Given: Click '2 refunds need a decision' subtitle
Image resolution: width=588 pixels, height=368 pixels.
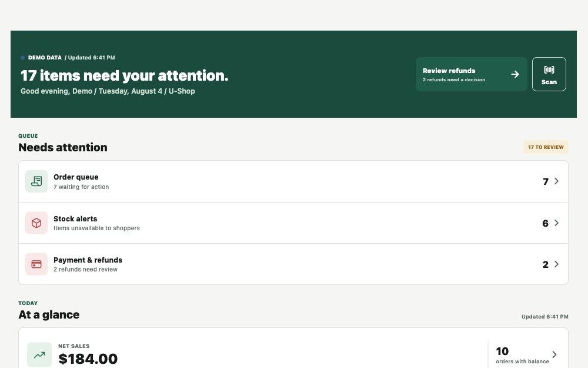Looking at the screenshot, I should click(x=454, y=79).
